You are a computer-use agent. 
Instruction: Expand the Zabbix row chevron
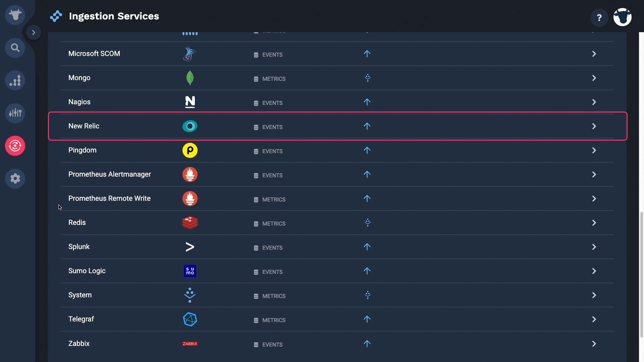tap(594, 344)
